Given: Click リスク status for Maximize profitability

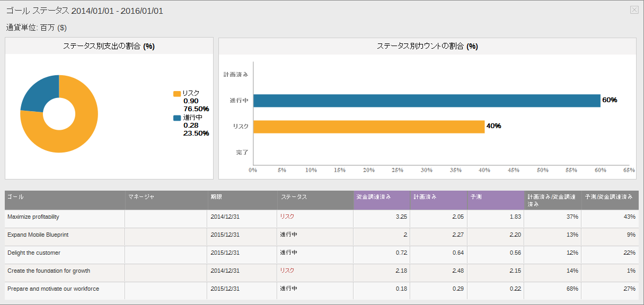Looking at the screenshot, I should (x=287, y=217).
